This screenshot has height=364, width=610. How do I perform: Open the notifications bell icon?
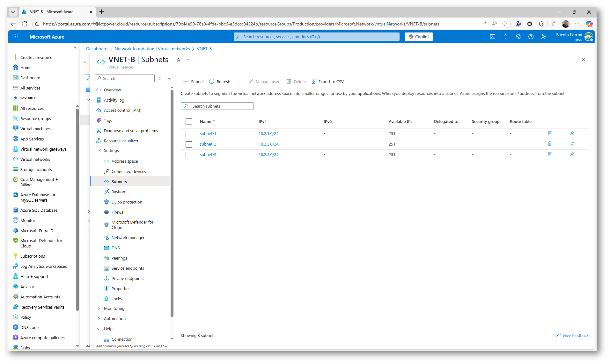pos(505,37)
